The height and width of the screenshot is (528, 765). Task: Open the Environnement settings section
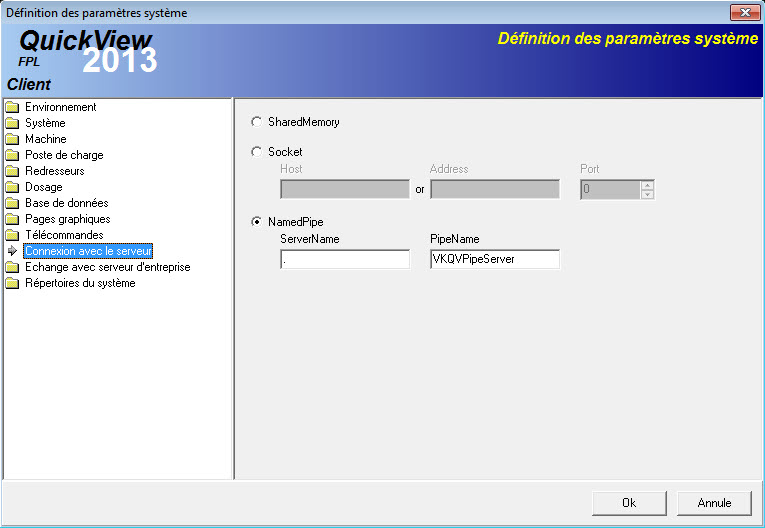click(61, 107)
